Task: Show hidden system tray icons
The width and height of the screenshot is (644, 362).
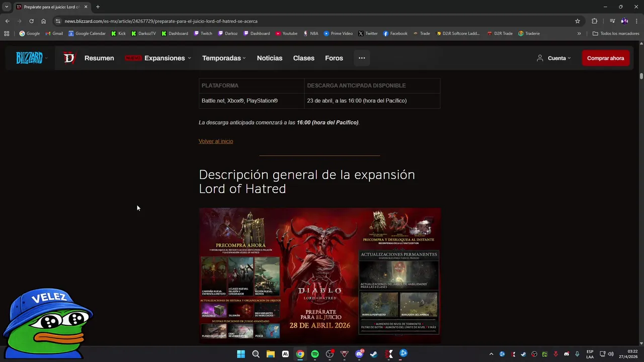Action: pyautogui.click(x=492, y=354)
